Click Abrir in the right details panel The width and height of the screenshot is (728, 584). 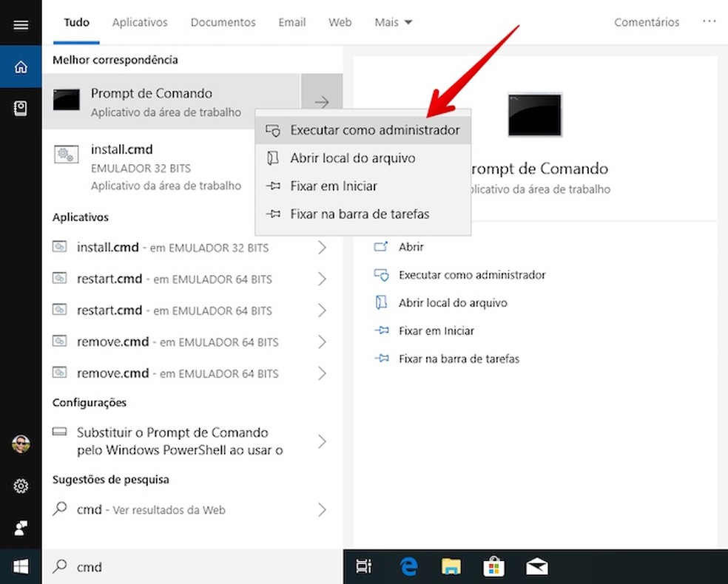tap(411, 247)
